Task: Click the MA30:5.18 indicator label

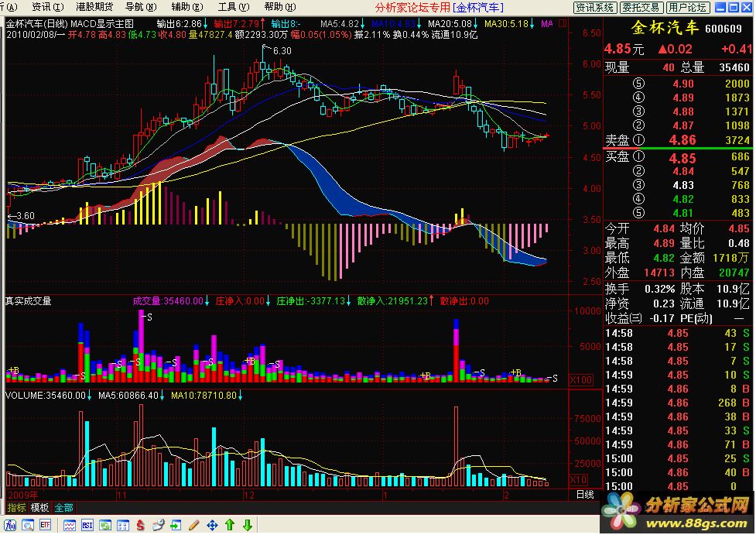Action: point(506,24)
